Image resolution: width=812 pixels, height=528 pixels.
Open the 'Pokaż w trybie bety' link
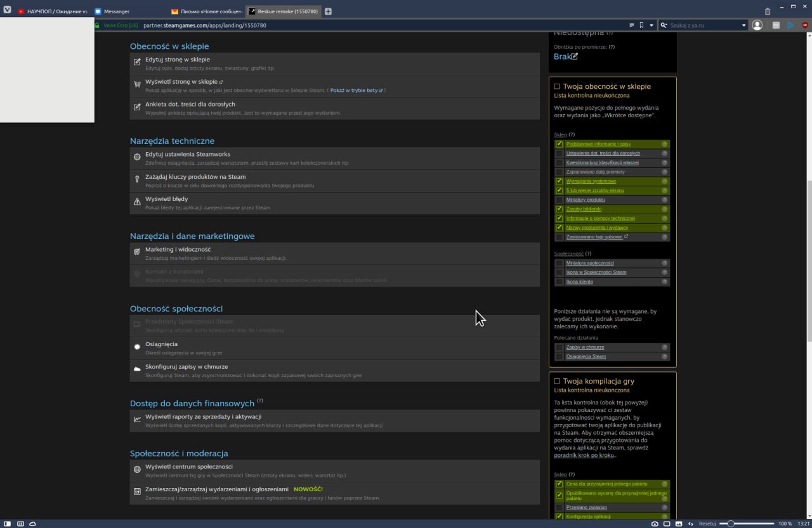(x=356, y=90)
